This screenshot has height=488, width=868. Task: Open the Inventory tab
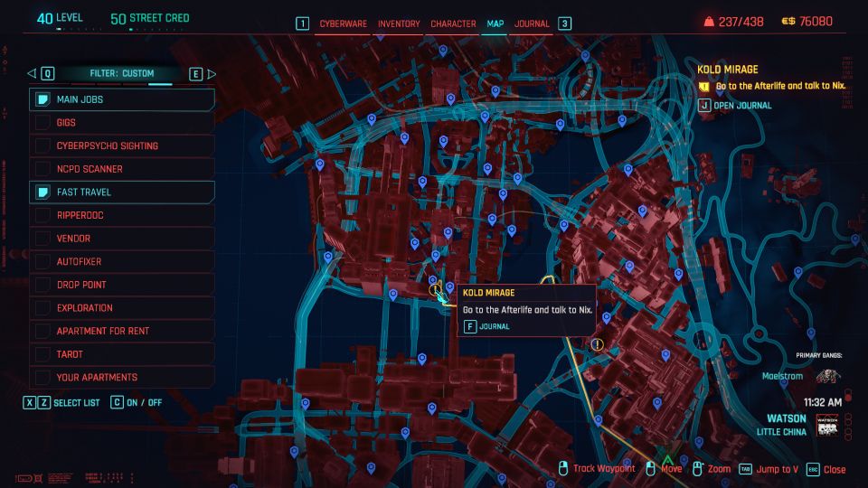tap(399, 23)
